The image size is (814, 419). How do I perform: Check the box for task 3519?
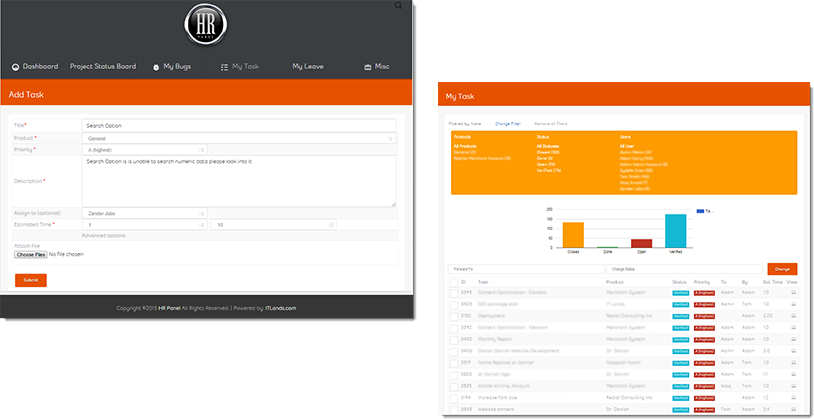click(x=454, y=363)
